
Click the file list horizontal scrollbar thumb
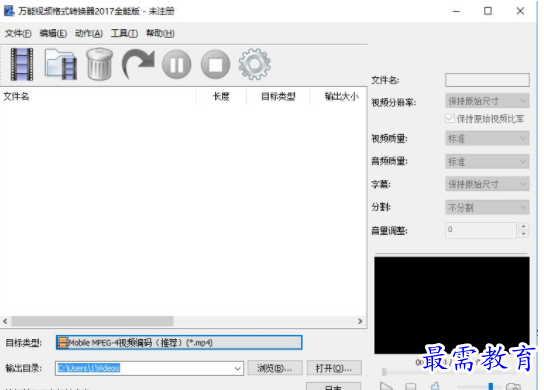pyautogui.click(x=92, y=321)
